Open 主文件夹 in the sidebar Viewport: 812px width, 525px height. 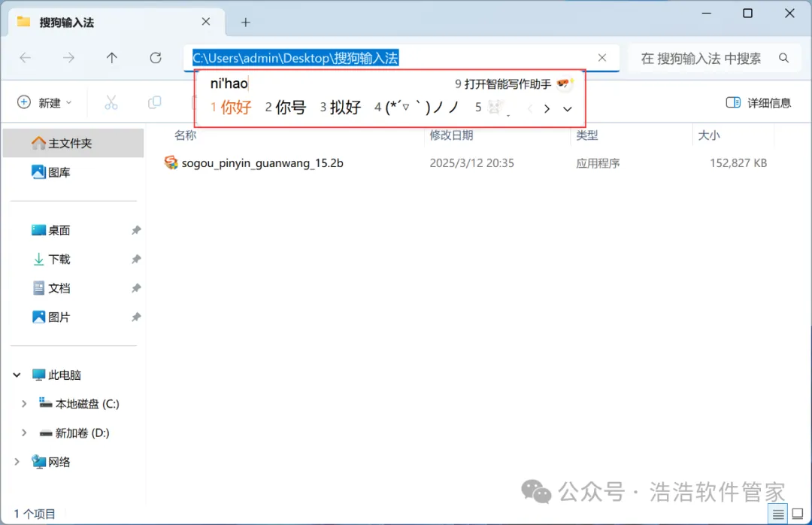pyautogui.click(x=73, y=143)
